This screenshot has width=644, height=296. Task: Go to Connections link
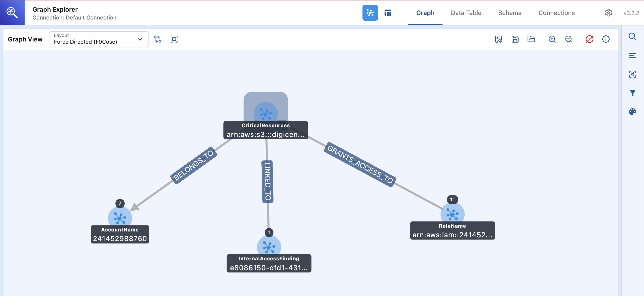pos(557,13)
